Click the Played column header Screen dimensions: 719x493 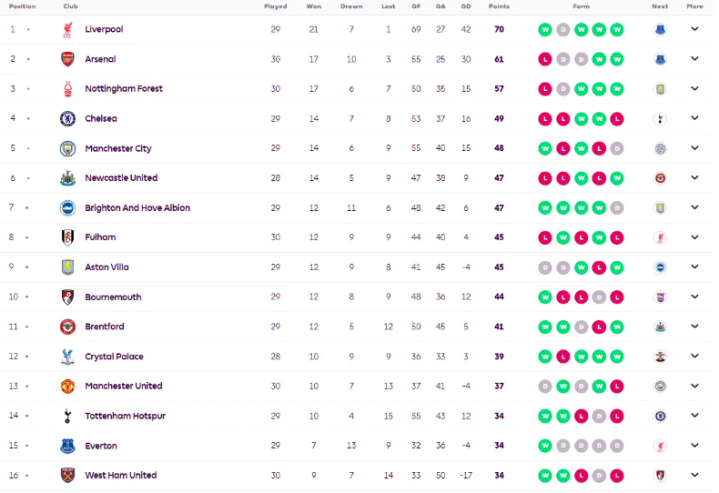[x=276, y=6]
